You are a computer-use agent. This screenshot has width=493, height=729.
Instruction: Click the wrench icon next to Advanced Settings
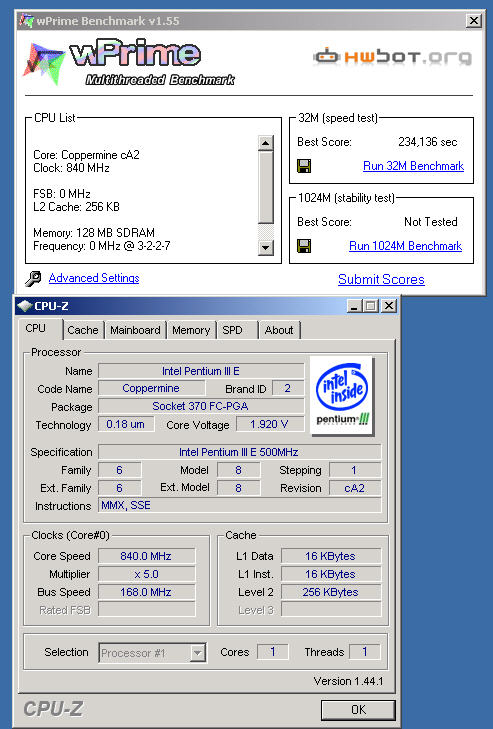pos(33,278)
